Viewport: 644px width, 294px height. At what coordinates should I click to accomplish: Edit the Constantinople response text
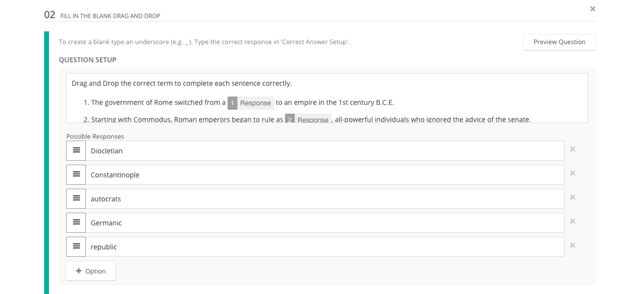coord(325,175)
